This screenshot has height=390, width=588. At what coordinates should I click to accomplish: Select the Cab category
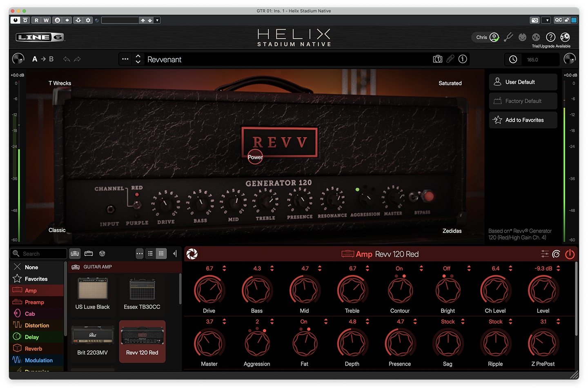(36, 314)
